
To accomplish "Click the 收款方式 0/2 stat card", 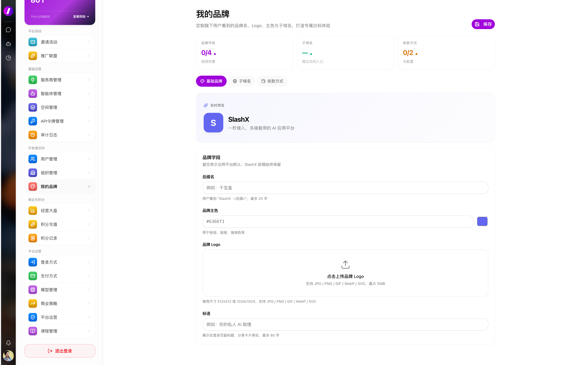I will tap(446, 52).
